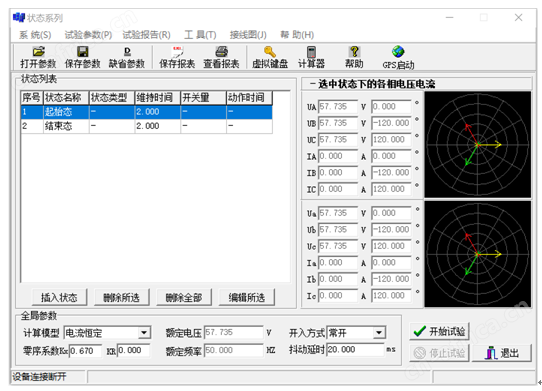This screenshot has height=391, width=542.
Task: Click the lower phasor diagram
Action: pyautogui.click(x=477, y=254)
